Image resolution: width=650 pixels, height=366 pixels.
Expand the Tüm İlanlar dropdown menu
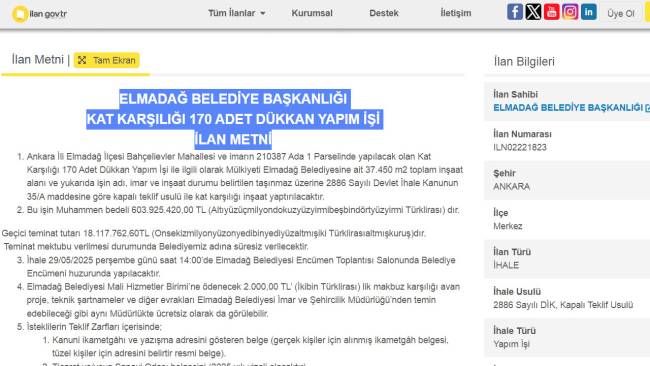pos(237,13)
